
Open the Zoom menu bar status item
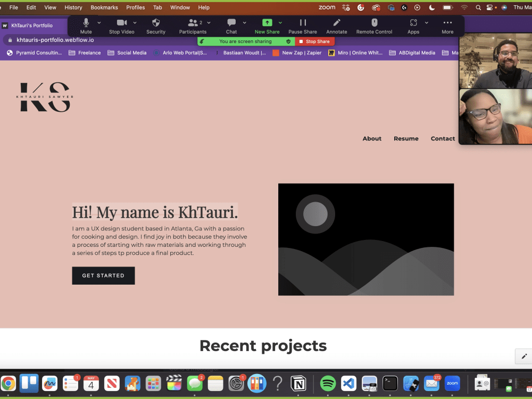[x=327, y=7]
